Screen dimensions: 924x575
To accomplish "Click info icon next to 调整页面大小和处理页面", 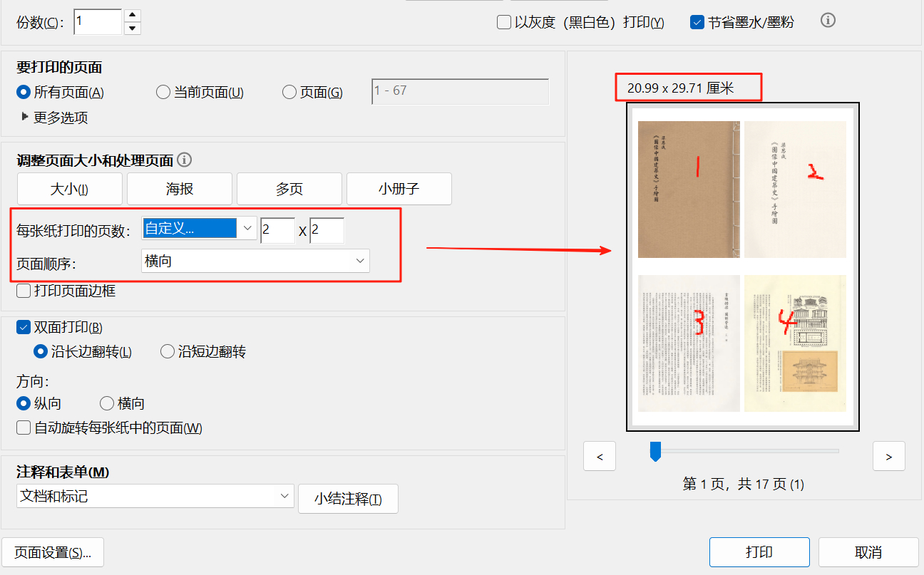I will [184, 160].
